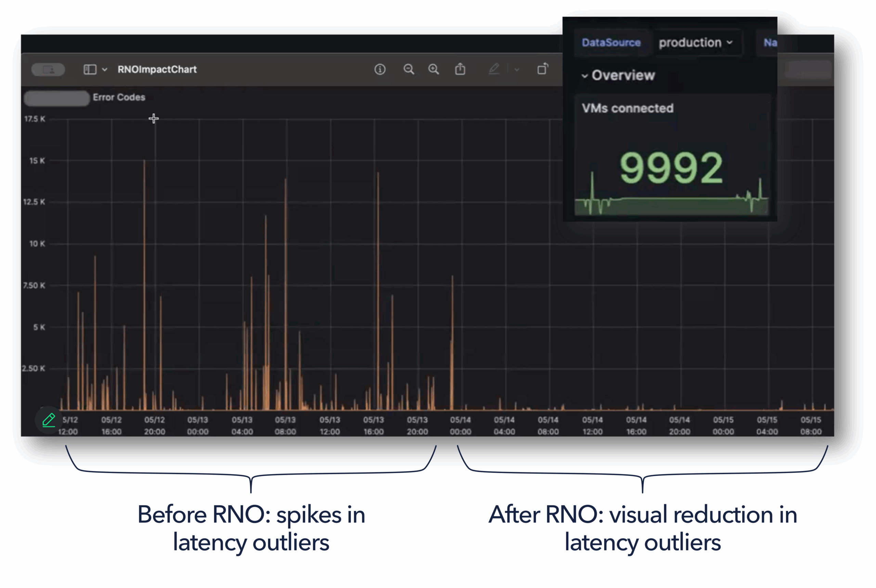Collapse the Overview section in the overlay panel
876x588 pixels.
[585, 76]
